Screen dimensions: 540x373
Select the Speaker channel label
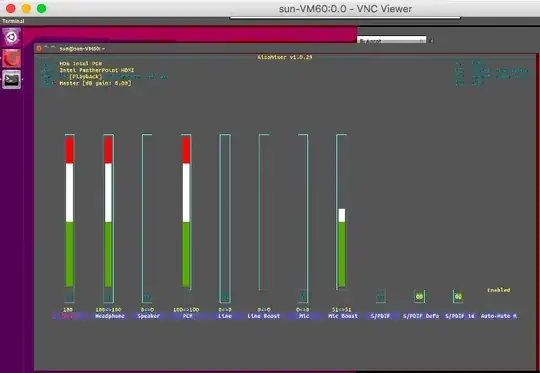(148, 316)
